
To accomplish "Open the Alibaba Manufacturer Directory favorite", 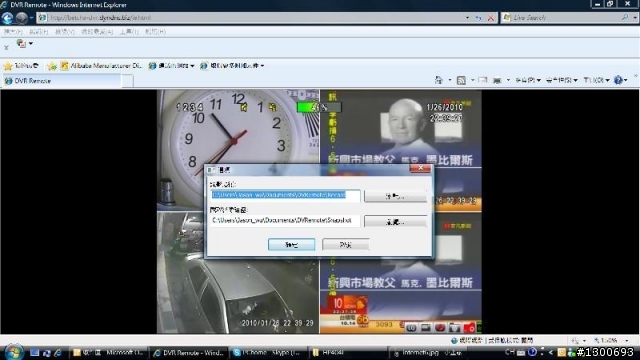I will pos(101,66).
